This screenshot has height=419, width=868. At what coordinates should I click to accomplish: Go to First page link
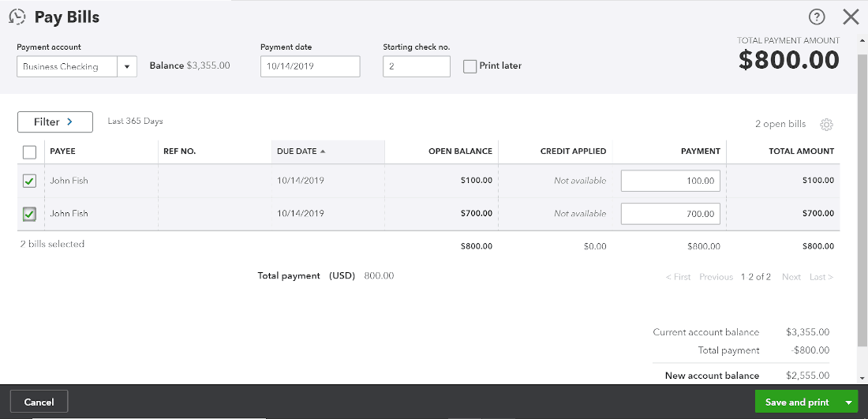(678, 277)
